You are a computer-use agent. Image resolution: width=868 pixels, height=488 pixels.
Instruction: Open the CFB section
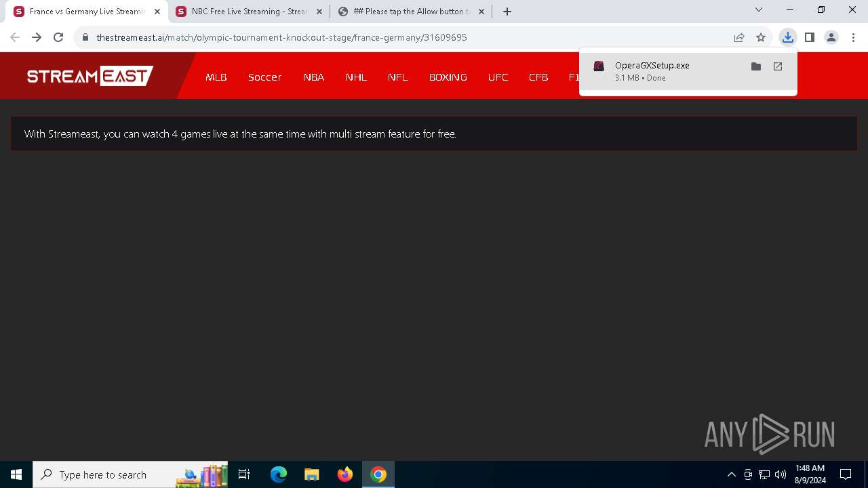[538, 77]
